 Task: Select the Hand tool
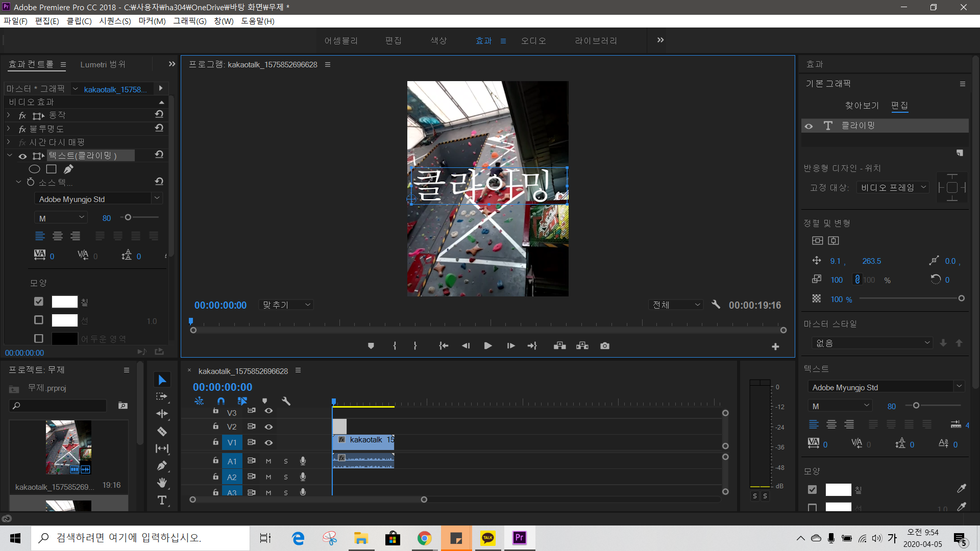point(162,483)
